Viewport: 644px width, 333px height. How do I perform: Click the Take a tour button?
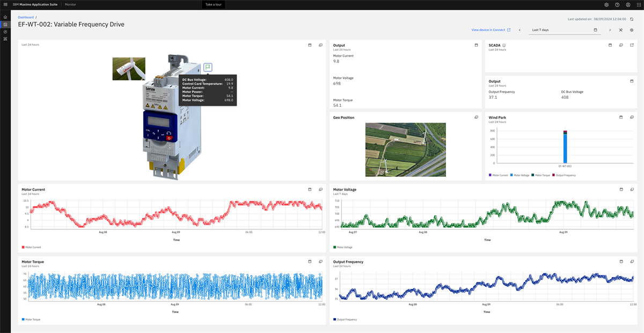[214, 4]
